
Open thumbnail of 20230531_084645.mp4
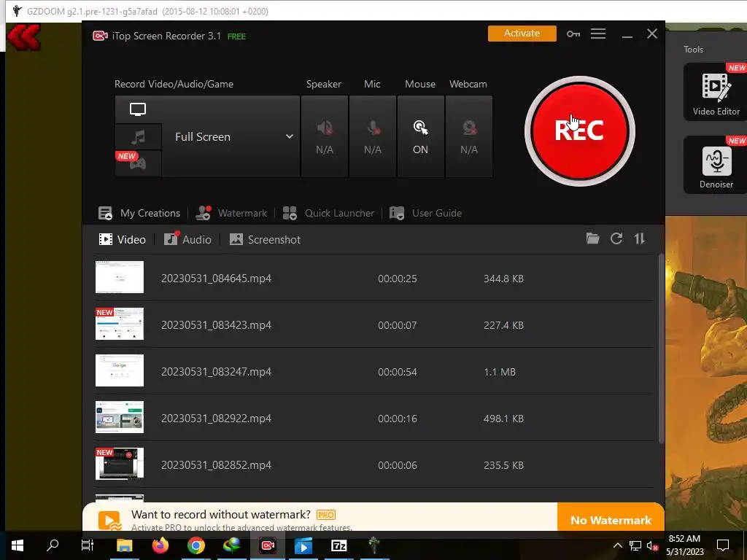pos(120,277)
